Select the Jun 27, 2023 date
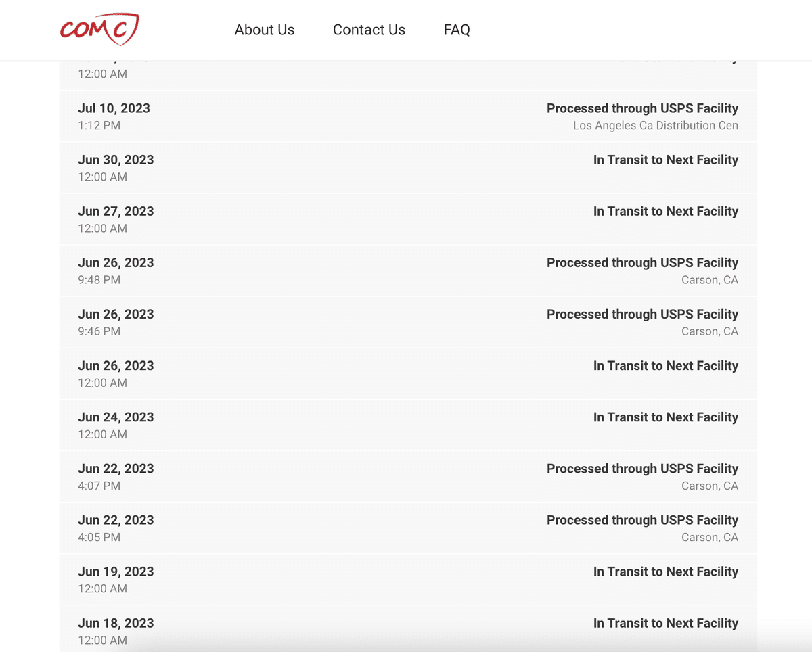This screenshot has height=652, width=812. pos(116,211)
